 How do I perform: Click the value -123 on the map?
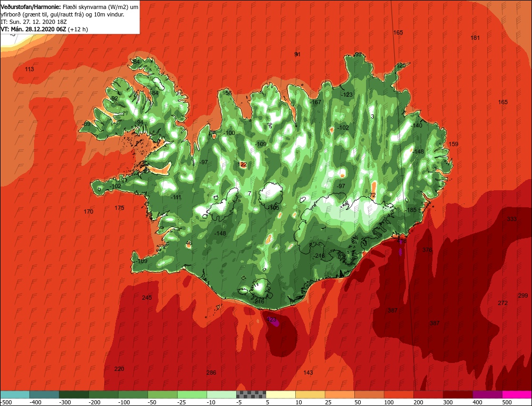click(x=347, y=95)
